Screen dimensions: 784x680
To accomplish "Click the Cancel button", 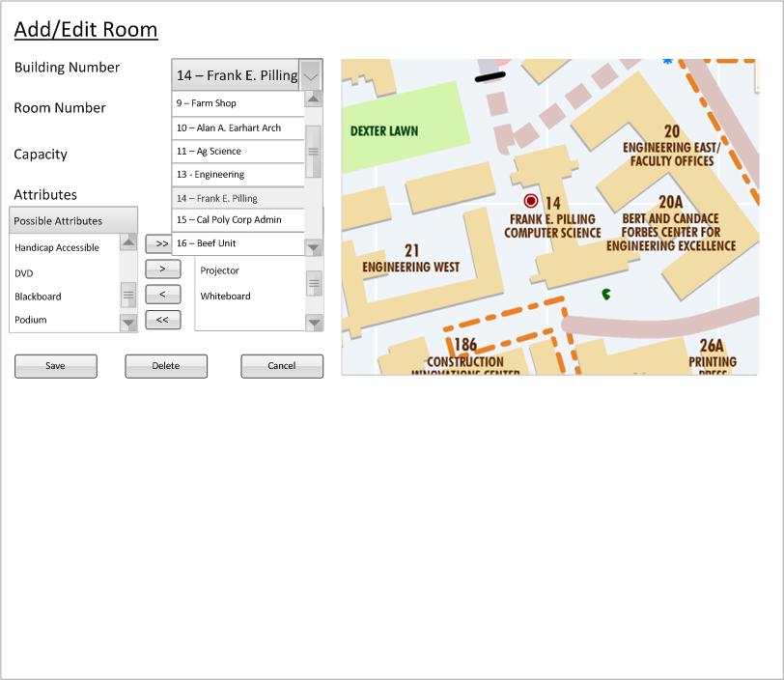I will [x=282, y=366].
